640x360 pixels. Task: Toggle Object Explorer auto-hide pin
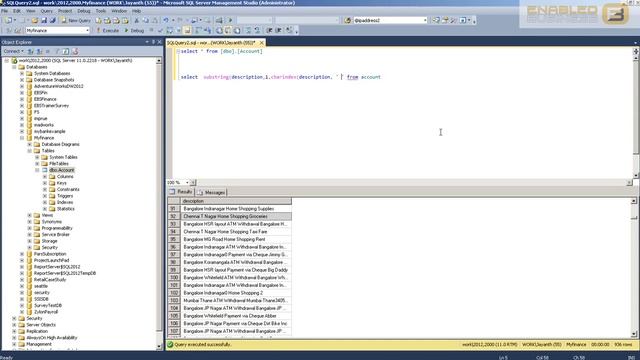(x=153, y=42)
